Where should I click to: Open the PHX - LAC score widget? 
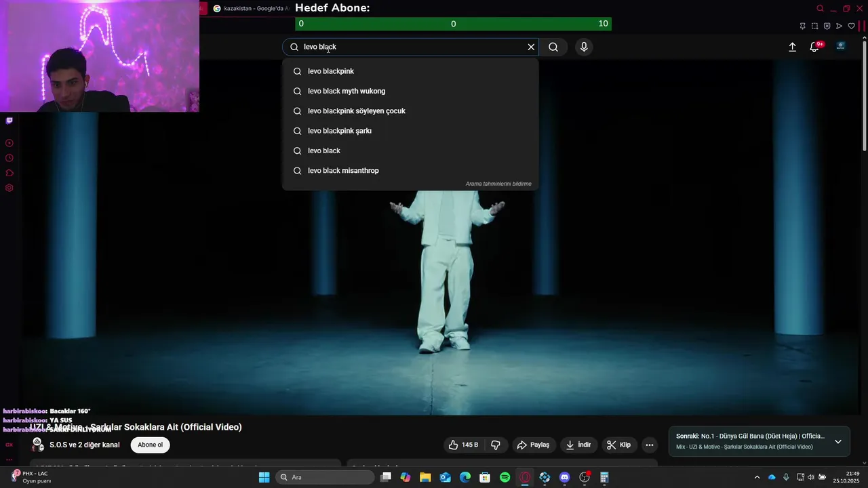31,477
